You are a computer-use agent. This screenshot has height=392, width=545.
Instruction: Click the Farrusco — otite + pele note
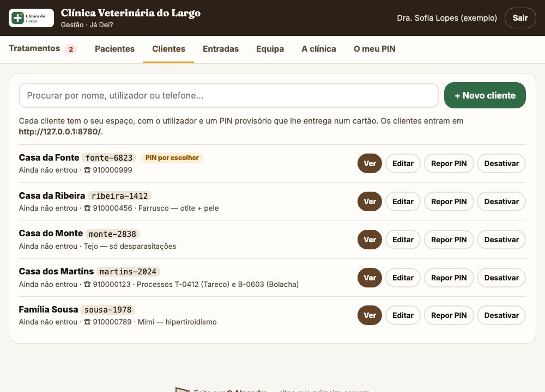179,209
